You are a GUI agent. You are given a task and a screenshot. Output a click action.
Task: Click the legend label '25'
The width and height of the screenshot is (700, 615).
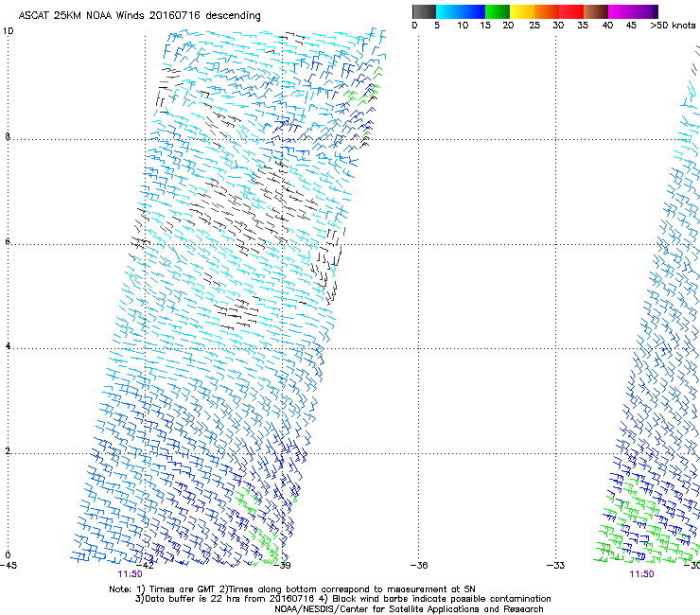[534, 26]
